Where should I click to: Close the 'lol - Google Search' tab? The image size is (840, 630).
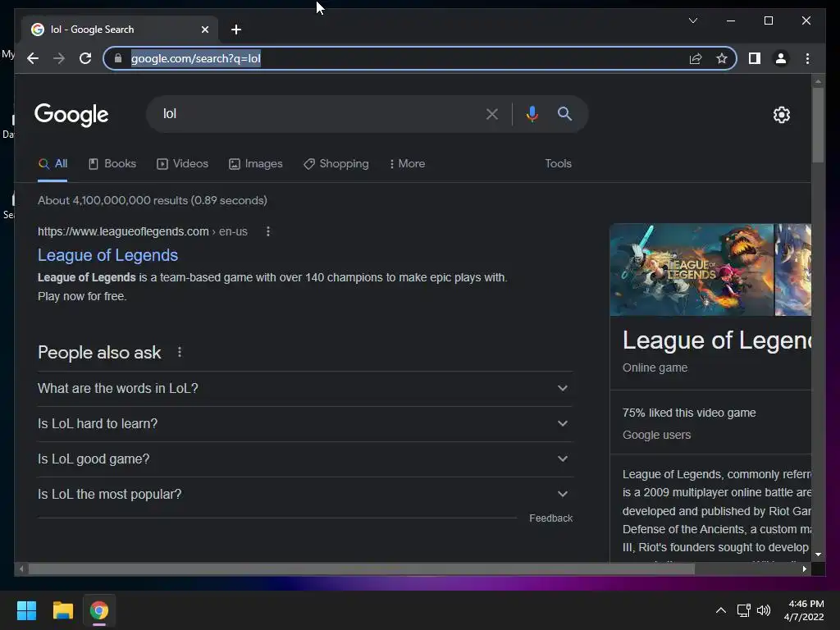tap(204, 30)
